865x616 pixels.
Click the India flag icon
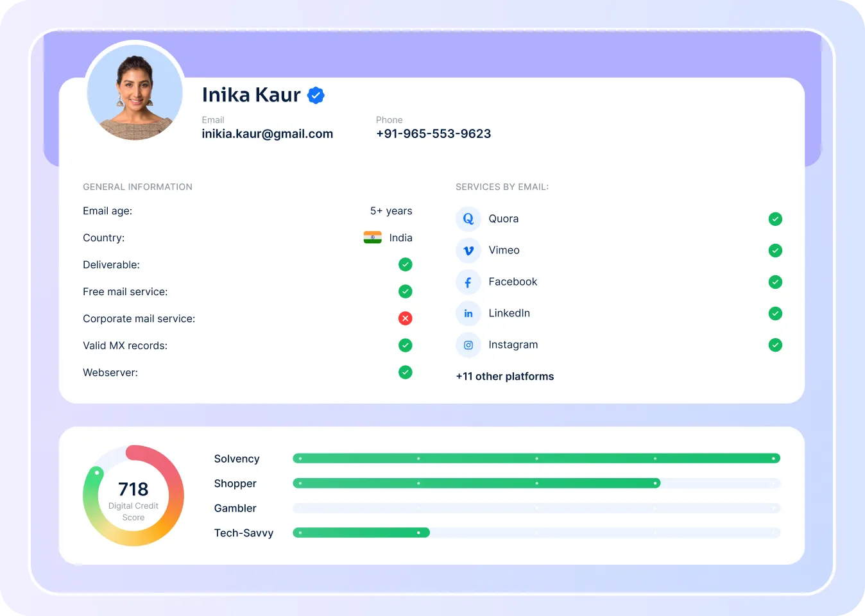click(x=372, y=237)
